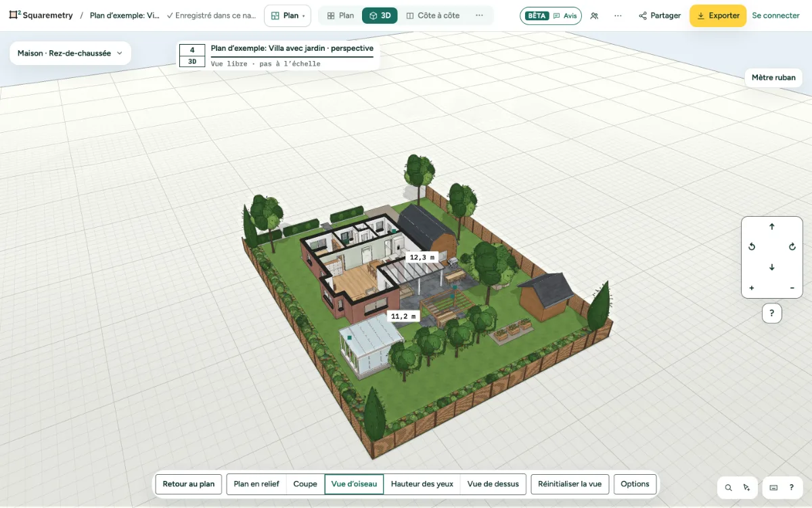812x508 pixels.
Task: Show keyboard shortcuts icon
Action: (x=773, y=488)
